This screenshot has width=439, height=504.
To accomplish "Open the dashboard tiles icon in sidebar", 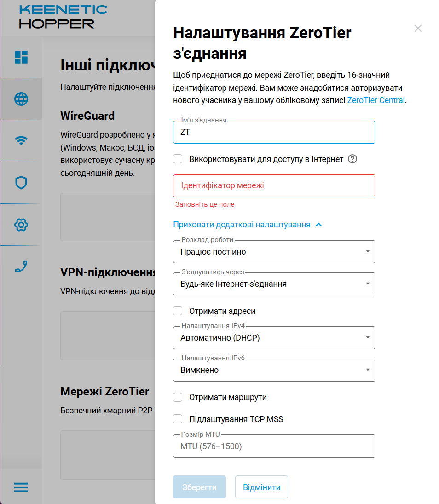I will 21,57.
